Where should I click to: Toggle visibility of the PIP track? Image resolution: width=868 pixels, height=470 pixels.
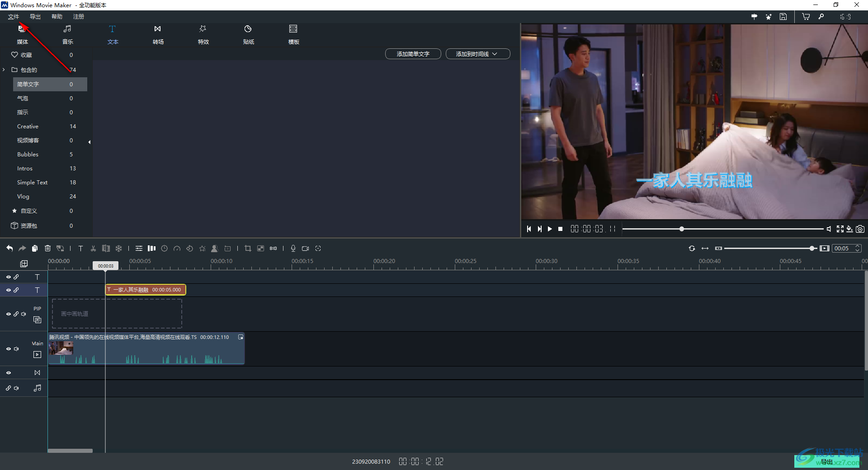(8, 314)
